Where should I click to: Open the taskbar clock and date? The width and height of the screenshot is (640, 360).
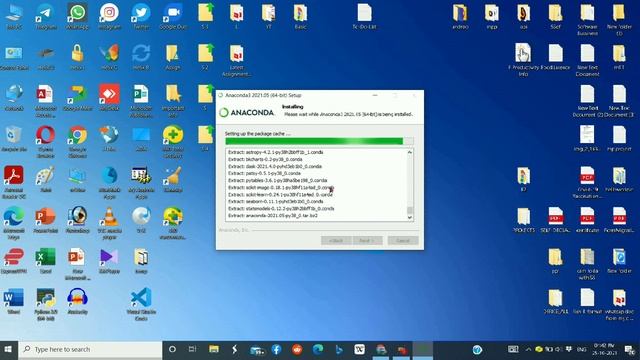pos(604,349)
